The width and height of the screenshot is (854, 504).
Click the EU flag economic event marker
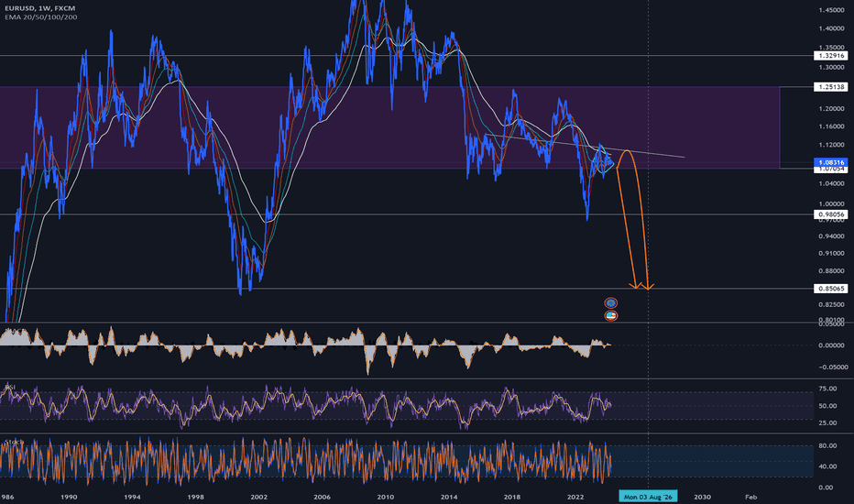[x=611, y=303]
